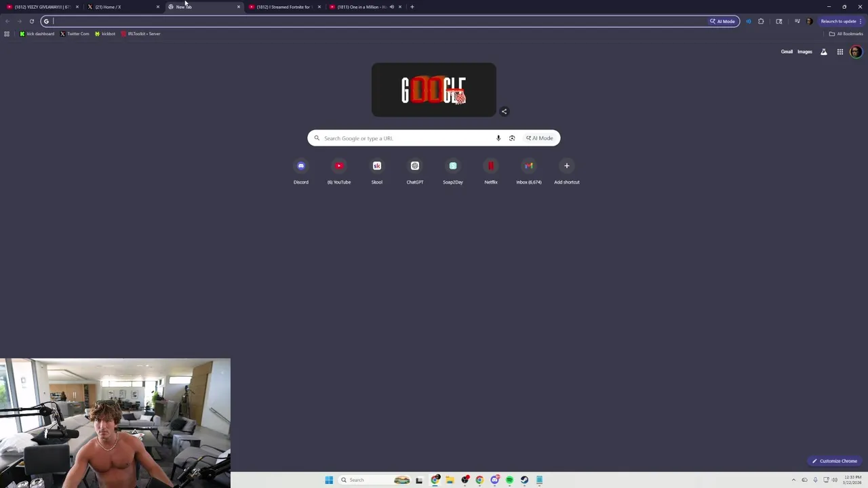Open the Netflix shortcut
Image resolution: width=868 pixels, height=488 pixels.
[x=491, y=171]
